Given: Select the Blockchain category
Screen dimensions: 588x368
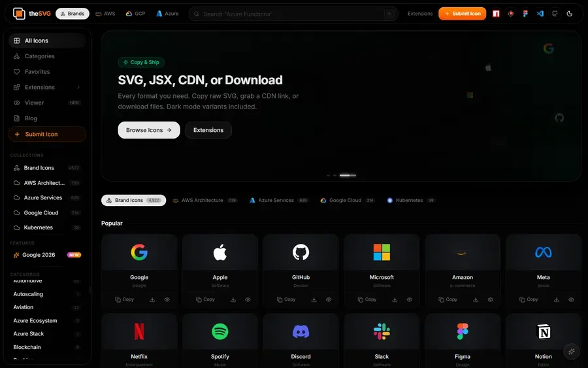Looking at the screenshot, I should coord(47,347).
